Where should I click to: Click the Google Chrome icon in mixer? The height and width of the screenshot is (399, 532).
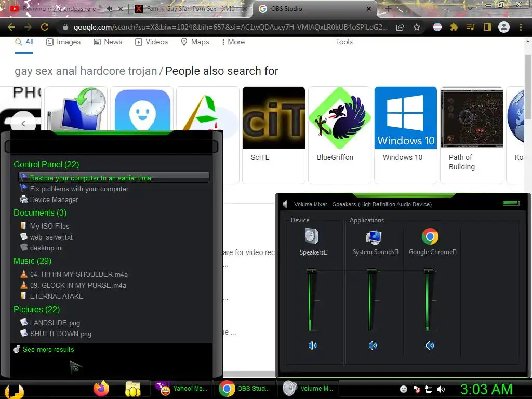click(x=430, y=236)
